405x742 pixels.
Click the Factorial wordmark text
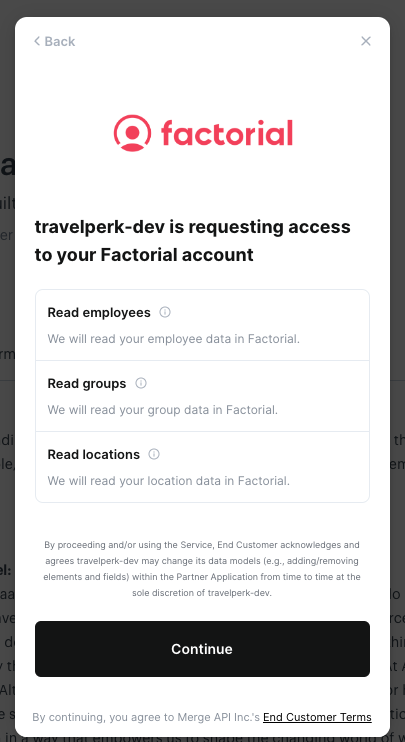(227, 132)
